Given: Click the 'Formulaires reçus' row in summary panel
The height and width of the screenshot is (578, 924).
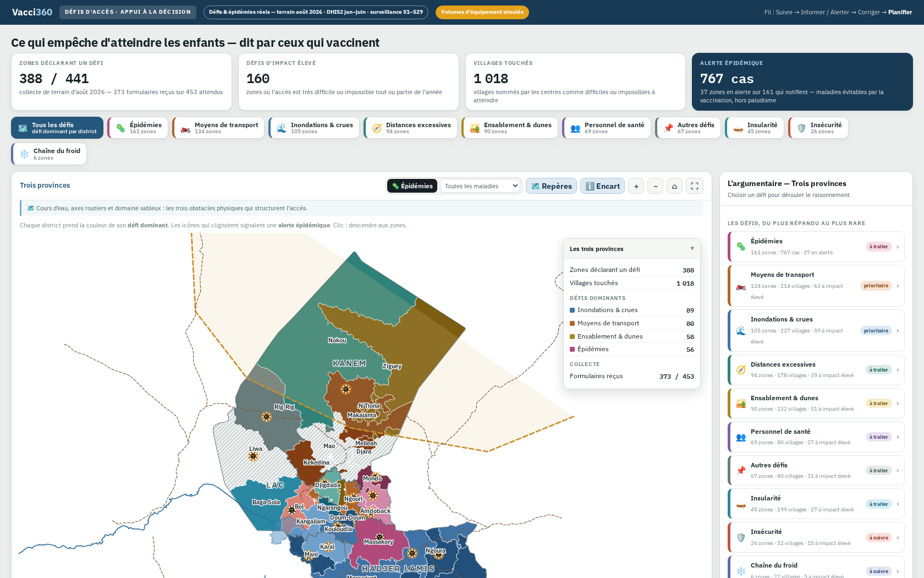Looking at the screenshot, I should tap(632, 377).
